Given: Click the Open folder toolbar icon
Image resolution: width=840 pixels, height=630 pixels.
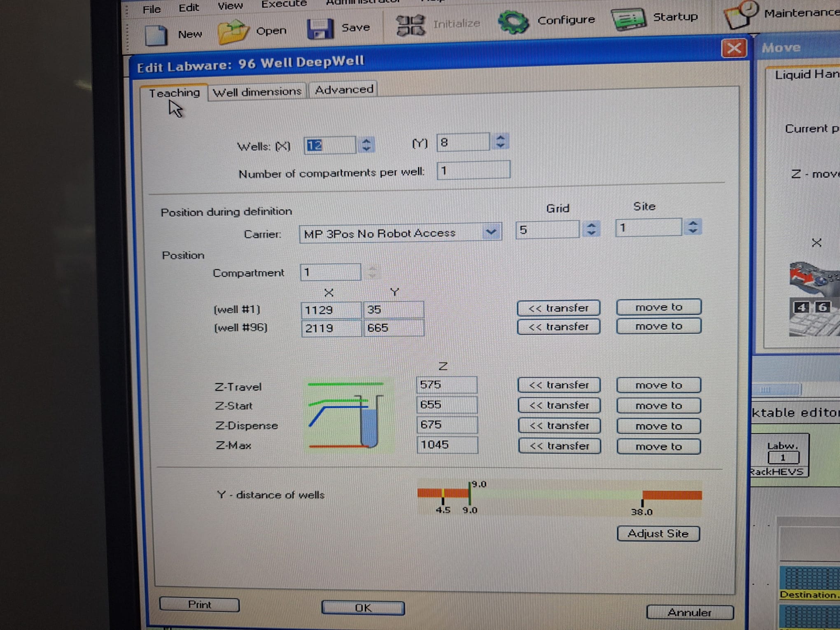Looking at the screenshot, I should coord(233,32).
